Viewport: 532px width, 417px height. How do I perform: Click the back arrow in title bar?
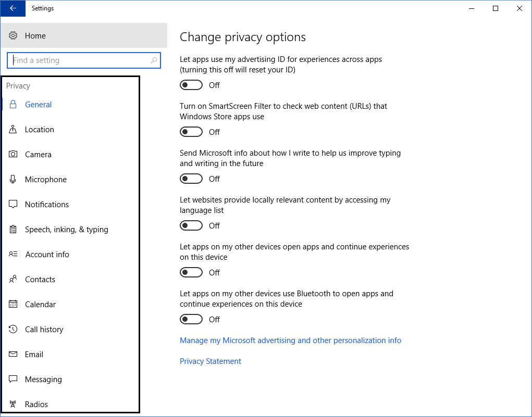pos(13,8)
